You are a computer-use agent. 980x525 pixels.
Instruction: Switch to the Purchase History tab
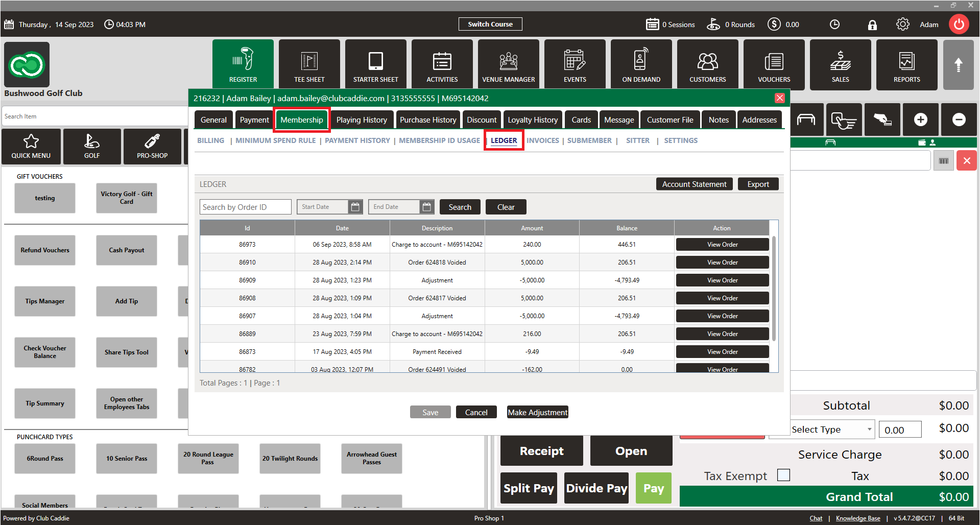coord(428,120)
